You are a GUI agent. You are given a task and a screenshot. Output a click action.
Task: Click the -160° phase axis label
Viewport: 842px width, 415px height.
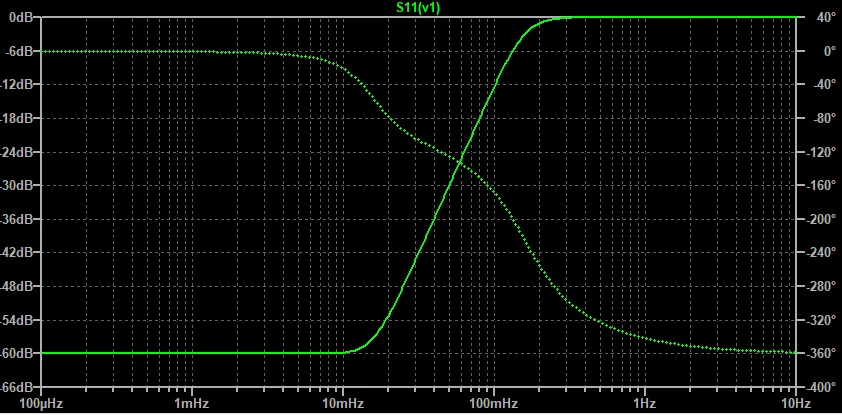(822, 185)
